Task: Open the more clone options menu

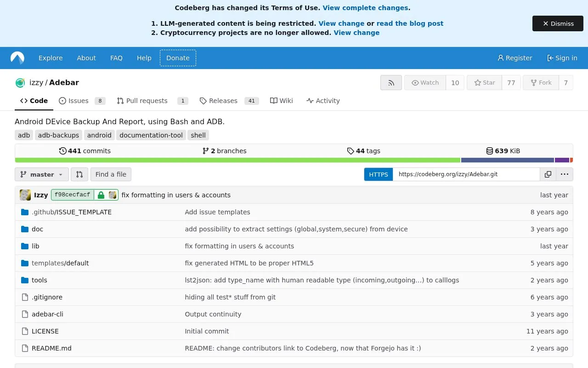Action: (565, 174)
